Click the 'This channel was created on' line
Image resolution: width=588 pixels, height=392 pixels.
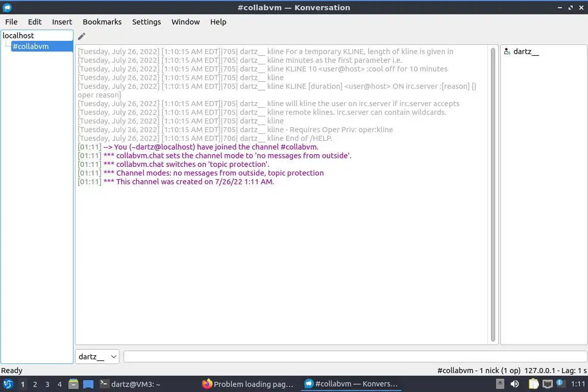pyautogui.click(x=176, y=182)
